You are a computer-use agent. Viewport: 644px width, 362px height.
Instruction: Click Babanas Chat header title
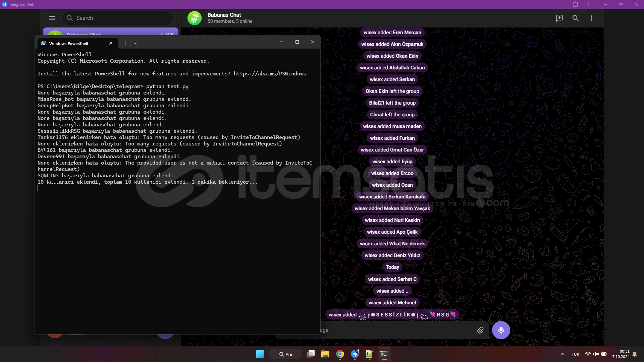coord(224,15)
